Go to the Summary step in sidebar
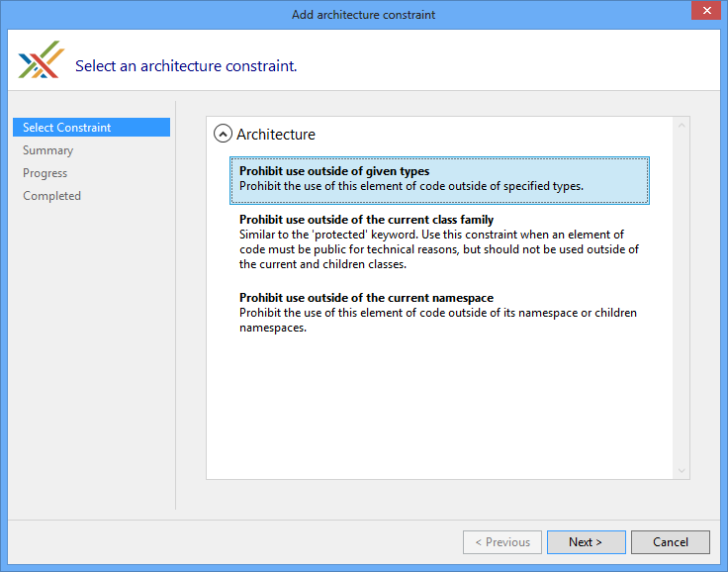The image size is (728, 572). [x=48, y=150]
